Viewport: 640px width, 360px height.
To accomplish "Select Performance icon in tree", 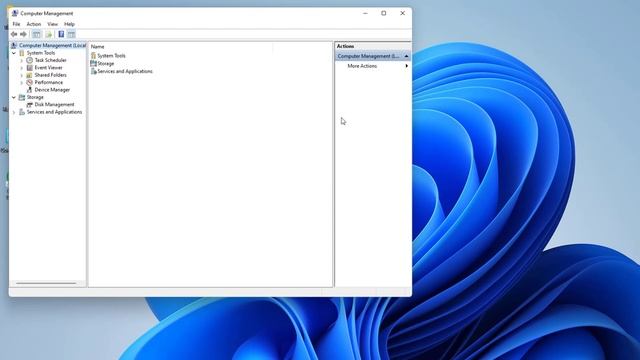I will click(29, 82).
